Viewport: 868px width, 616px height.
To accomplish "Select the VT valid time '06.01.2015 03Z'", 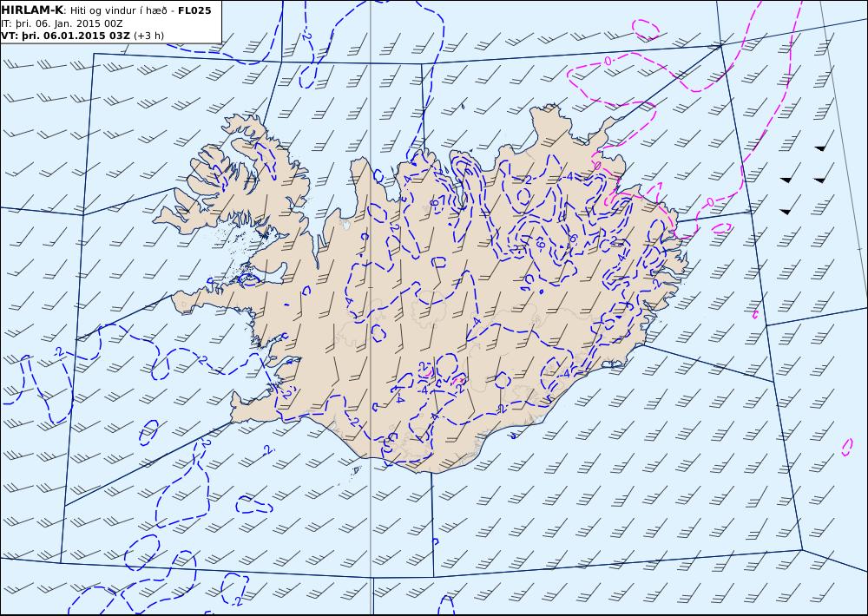I will pos(87,36).
